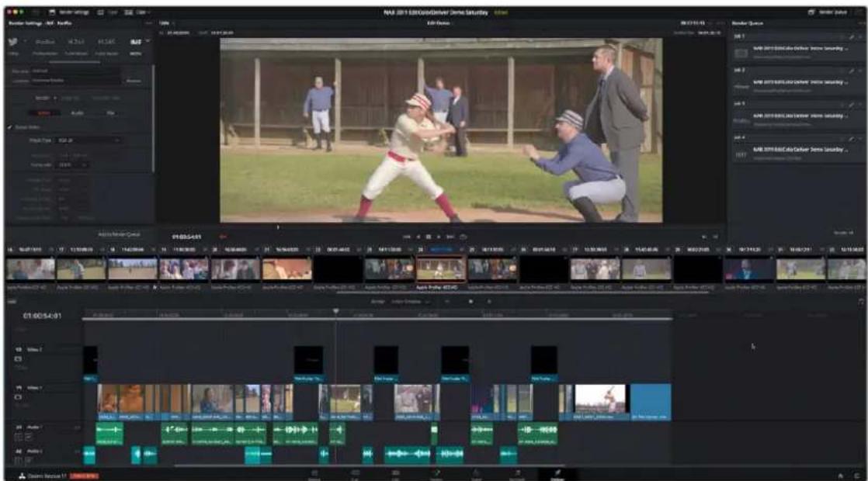Go to the Media page
Viewport: 868px width, 481px height.
click(x=314, y=475)
